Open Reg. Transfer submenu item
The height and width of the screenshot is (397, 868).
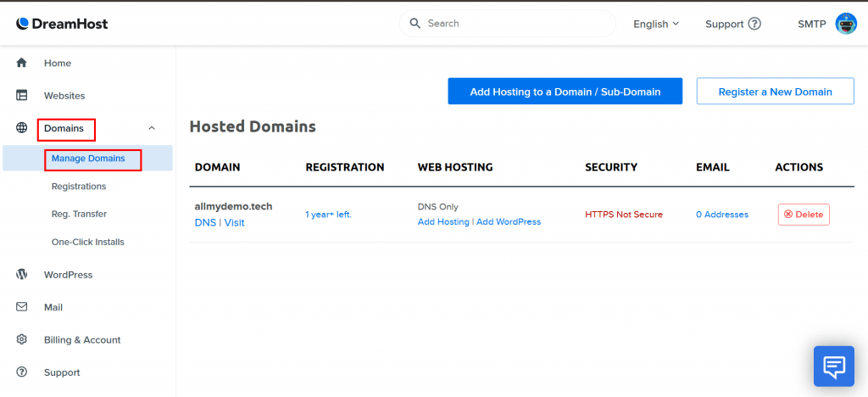79,214
